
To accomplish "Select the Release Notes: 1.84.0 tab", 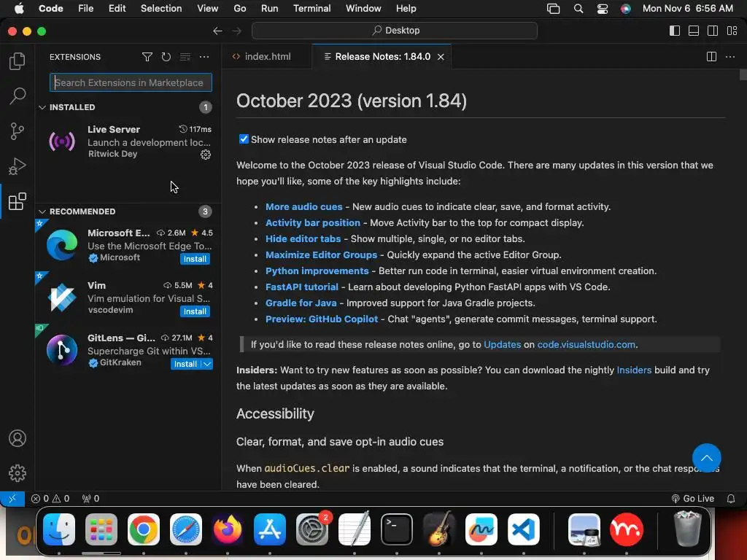I will point(382,57).
